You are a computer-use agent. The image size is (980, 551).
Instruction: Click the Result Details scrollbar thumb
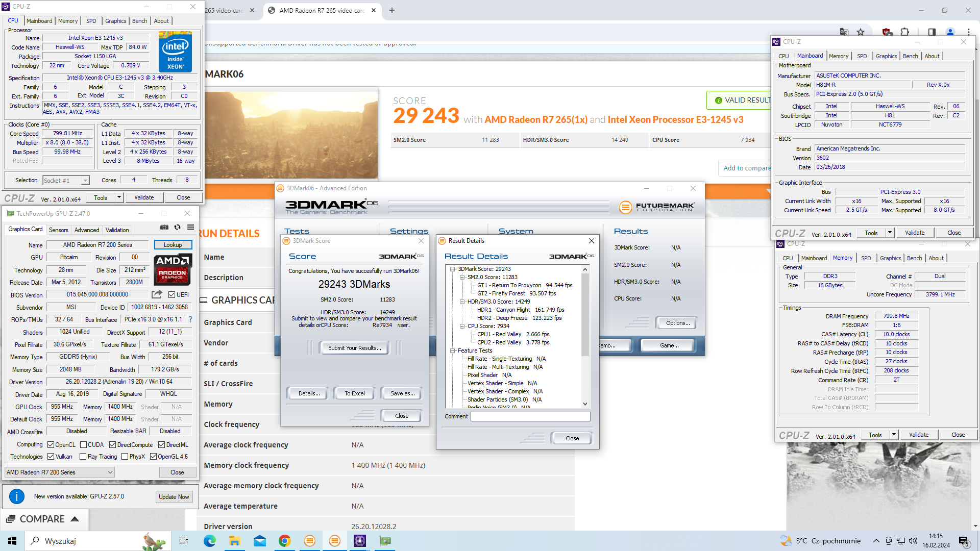(x=585, y=315)
